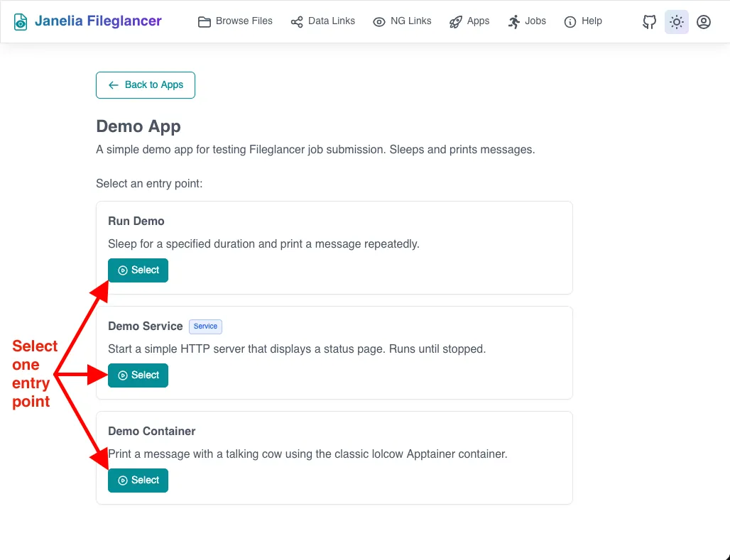Click the share icon beside Data Links
Image resolution: width=730 pixels, height=560 pixels.
point(297,22)
